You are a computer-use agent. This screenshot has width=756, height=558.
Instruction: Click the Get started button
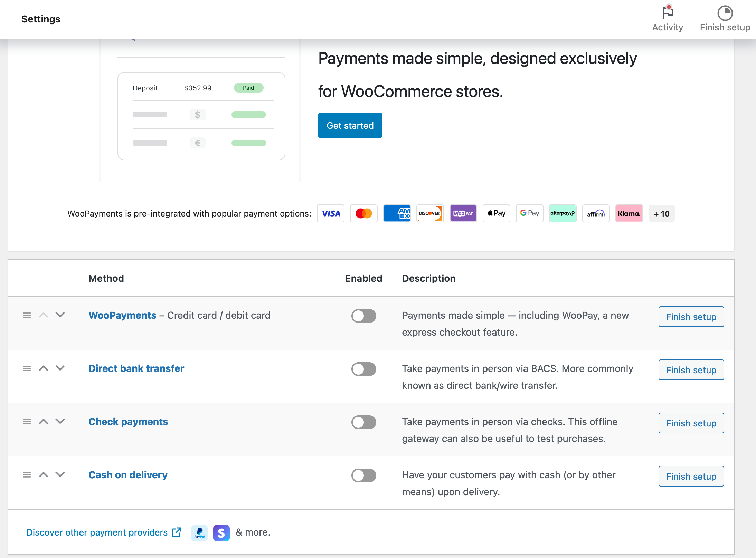pos(350,125)
